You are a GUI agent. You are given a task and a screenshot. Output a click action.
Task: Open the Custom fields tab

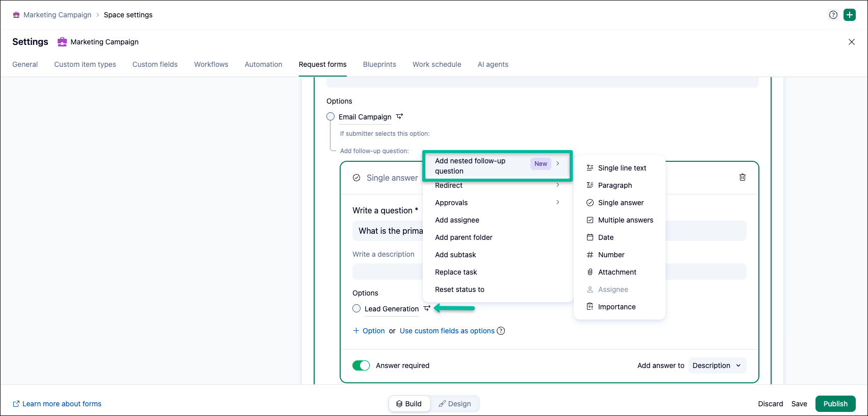155,64
